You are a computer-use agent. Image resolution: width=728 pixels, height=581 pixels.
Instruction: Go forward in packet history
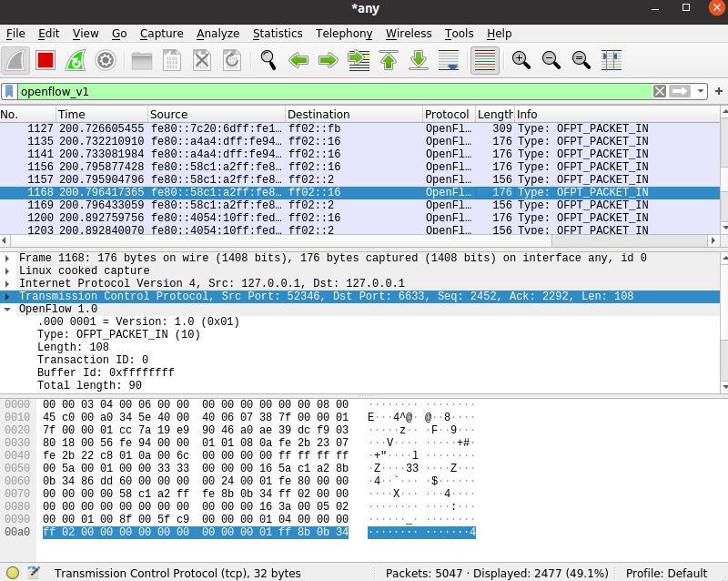coord(329,60)
